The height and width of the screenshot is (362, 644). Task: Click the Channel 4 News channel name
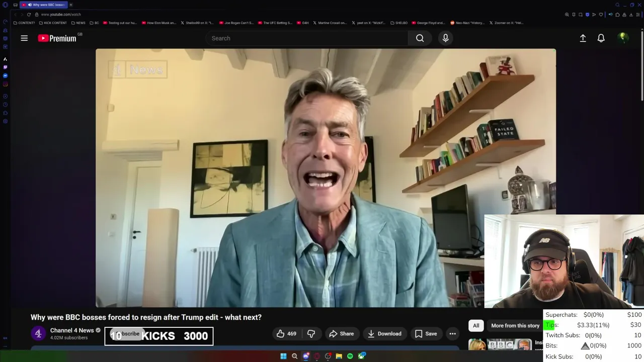click(72, 330)
